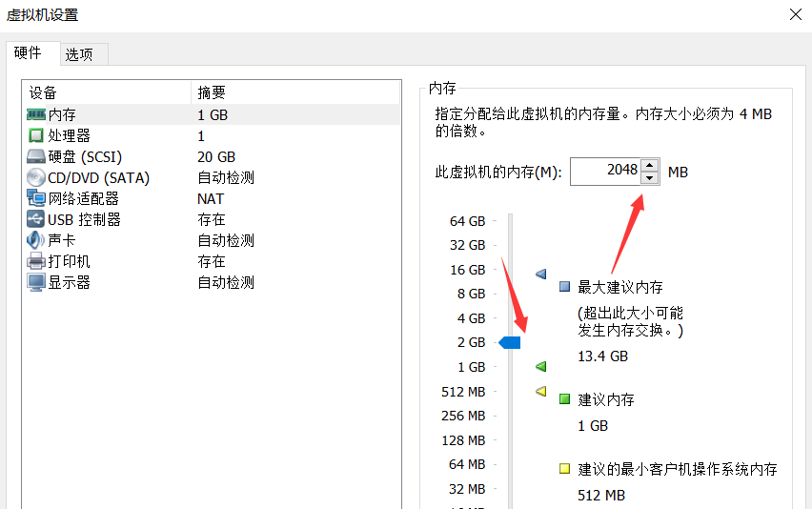Click the 16 GB scale label
Image resolution: width=812 pixels, height=509 pixels.
click(467, 270)
